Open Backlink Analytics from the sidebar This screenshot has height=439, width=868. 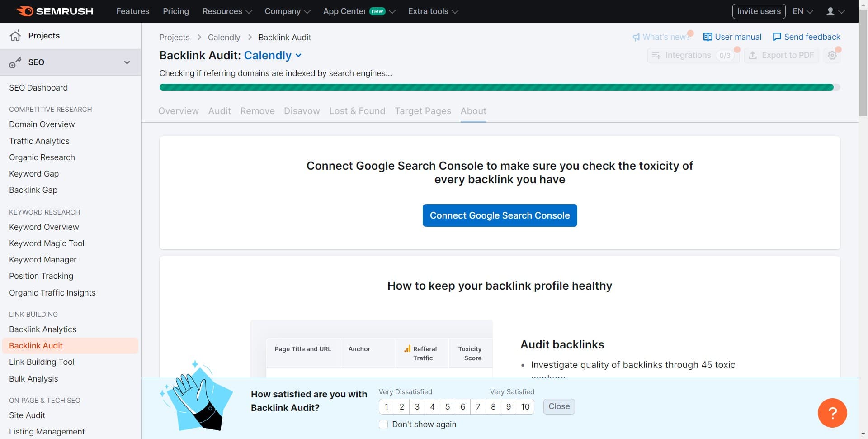(x=42, y=329)
